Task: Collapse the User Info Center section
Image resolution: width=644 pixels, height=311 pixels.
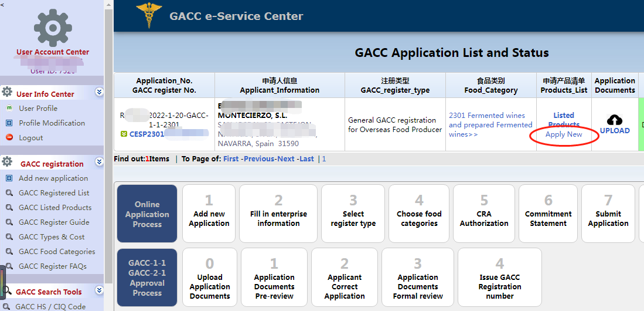Action: (x=99, y=92)
